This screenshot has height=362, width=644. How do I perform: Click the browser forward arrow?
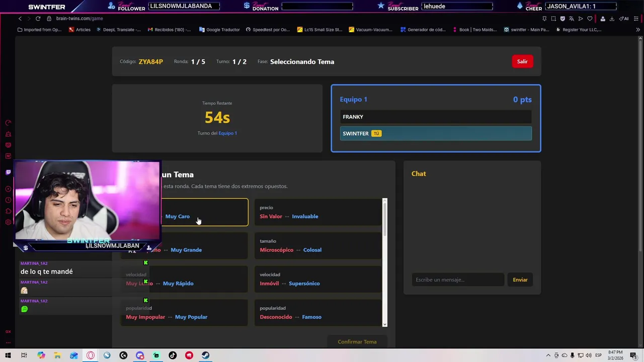(x=29, y=19)
